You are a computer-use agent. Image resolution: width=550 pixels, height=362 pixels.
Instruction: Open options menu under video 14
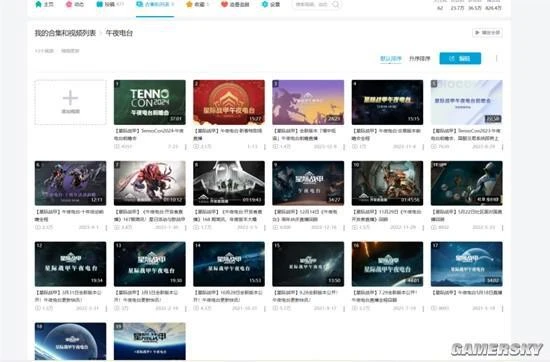tap(265, 308)
